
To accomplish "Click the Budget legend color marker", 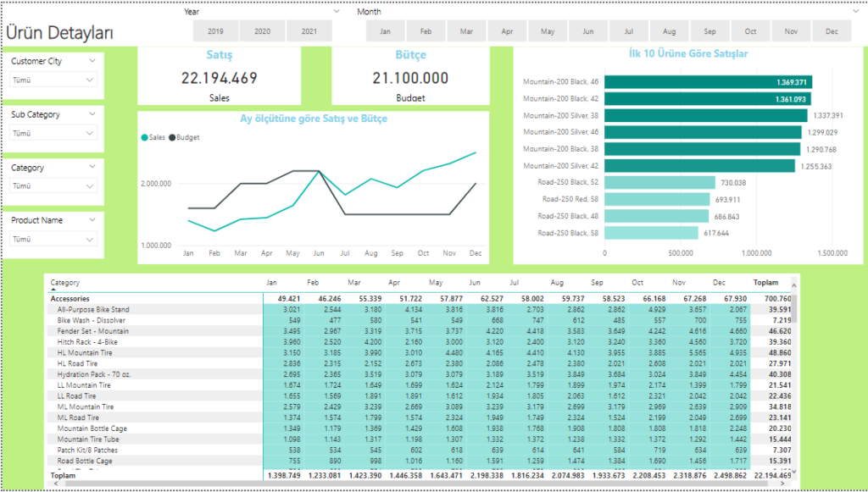I will (172, 137).
